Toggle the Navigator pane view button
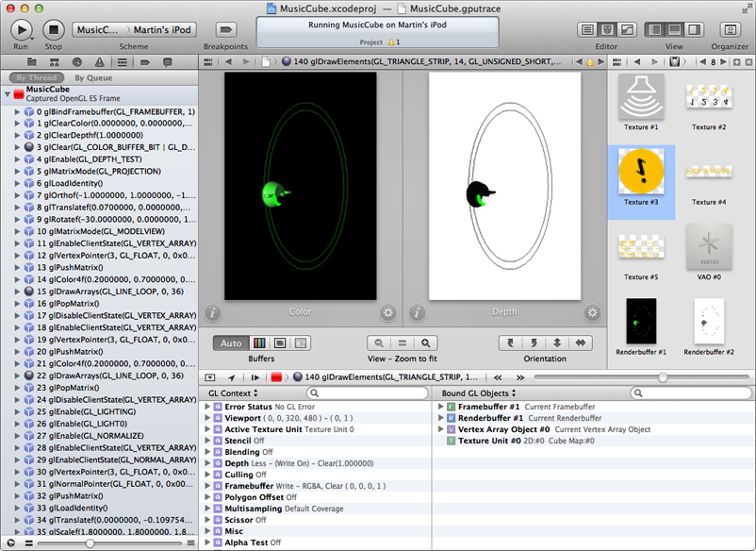The width and height of the screenshot is (756, 551). click(x=655, y=30)
